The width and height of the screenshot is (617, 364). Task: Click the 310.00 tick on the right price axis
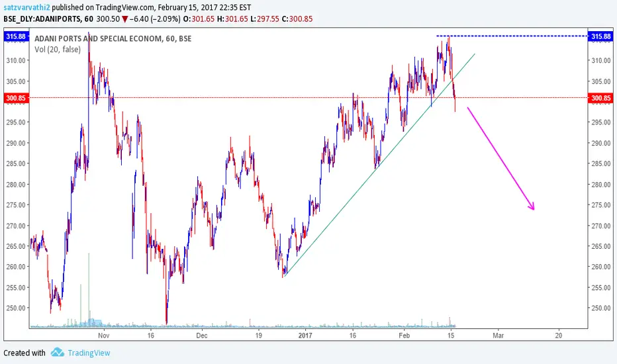(601, 61)
